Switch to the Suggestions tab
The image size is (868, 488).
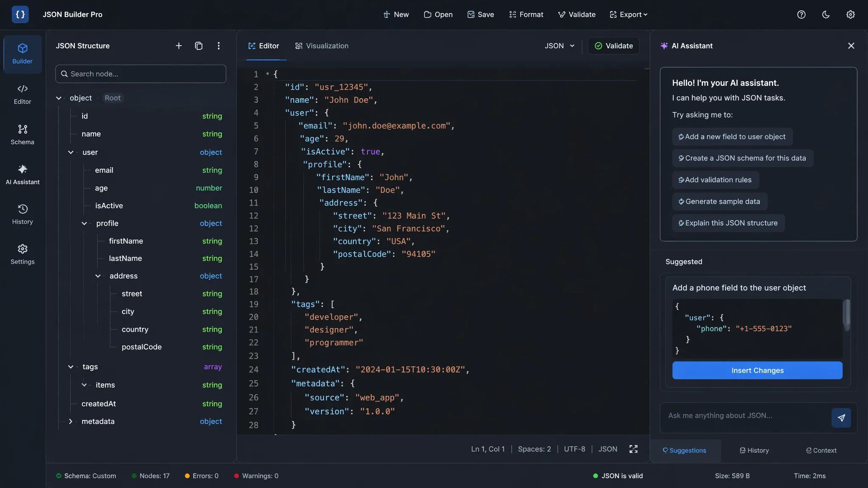click(x=684, y=451)
